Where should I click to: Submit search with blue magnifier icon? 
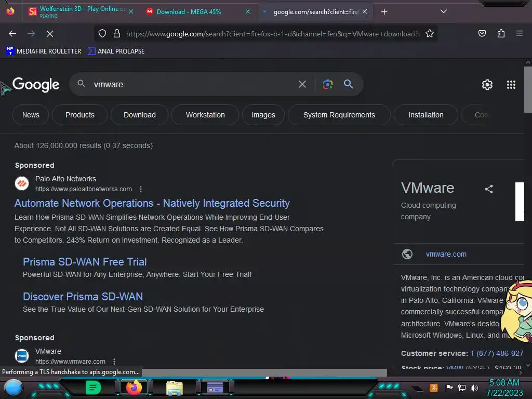[x=348, y=84]
